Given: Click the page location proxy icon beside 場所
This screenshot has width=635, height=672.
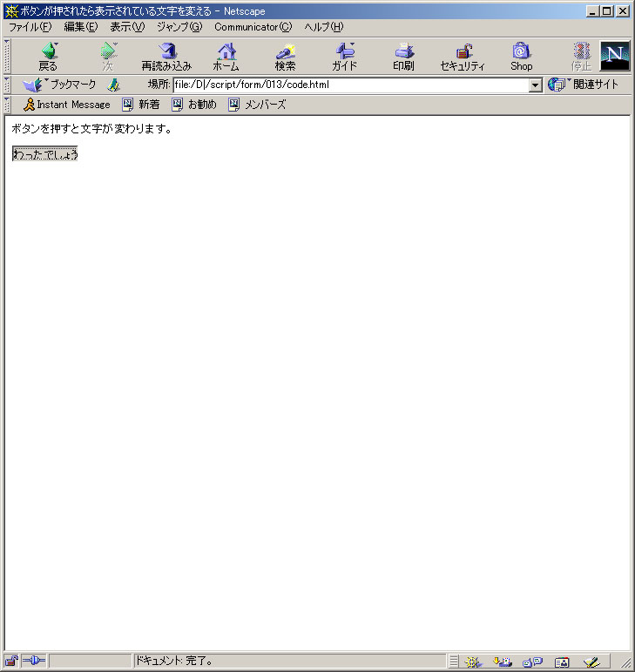Looking at the screenshot, I should coord(113,85).
